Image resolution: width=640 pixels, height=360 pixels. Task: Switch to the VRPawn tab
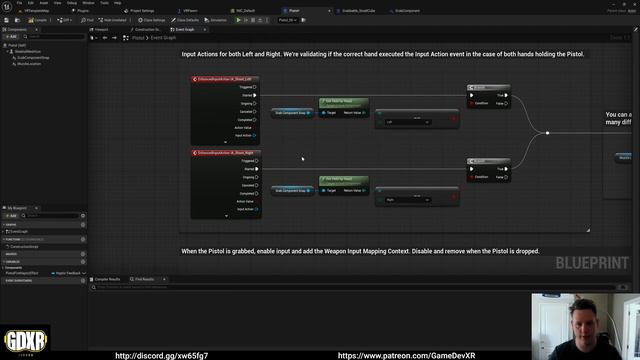click(188, 11)
